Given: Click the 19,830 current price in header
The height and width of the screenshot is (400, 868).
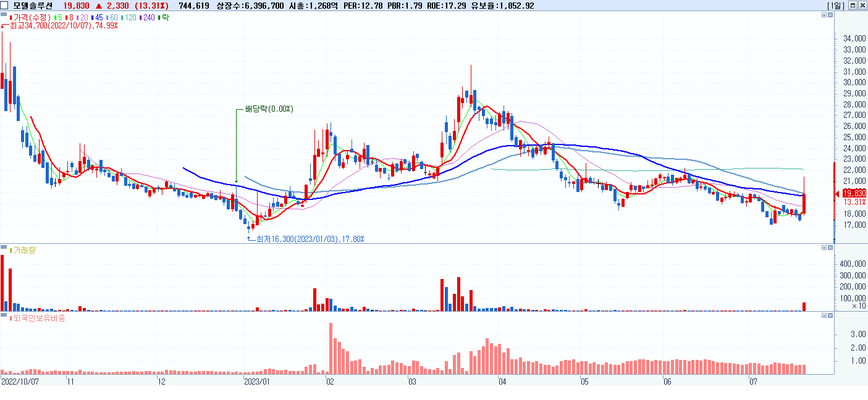Looking at the screenshot, I should (77, 6).
